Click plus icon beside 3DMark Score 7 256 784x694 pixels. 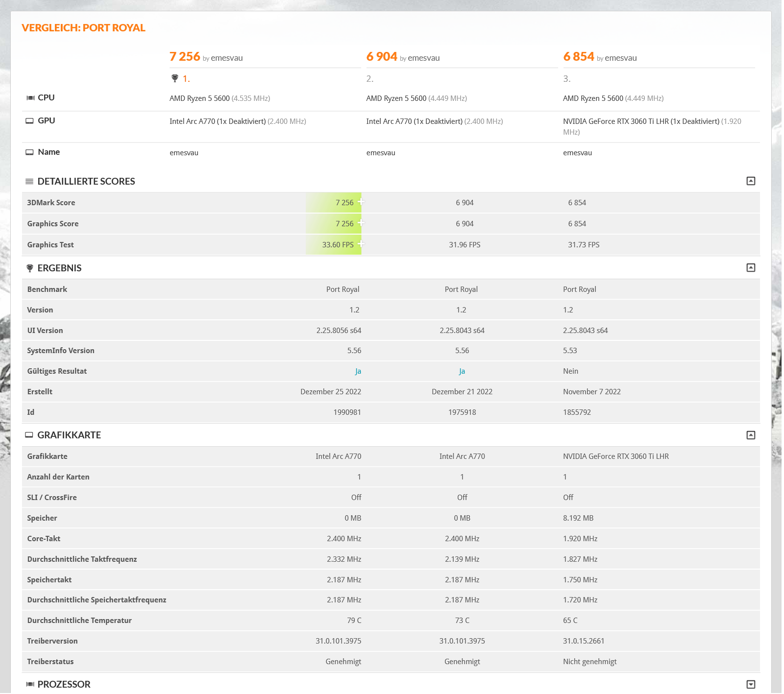pyautogui.click(x=361, y=202)
